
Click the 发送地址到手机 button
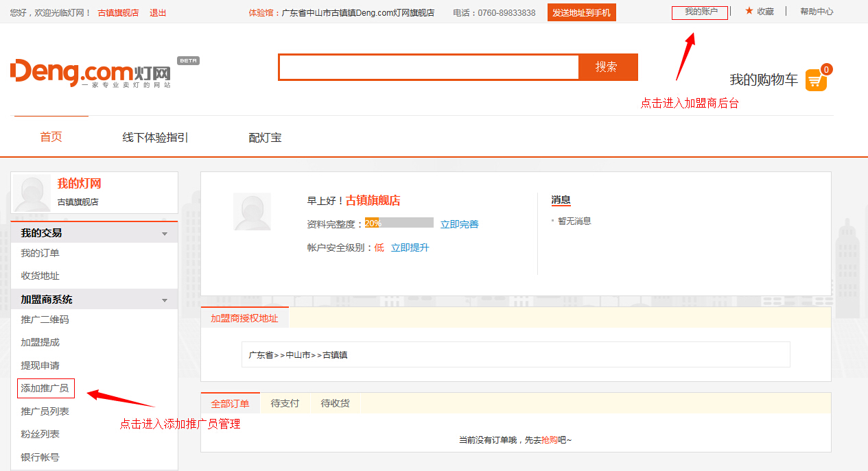581,12
